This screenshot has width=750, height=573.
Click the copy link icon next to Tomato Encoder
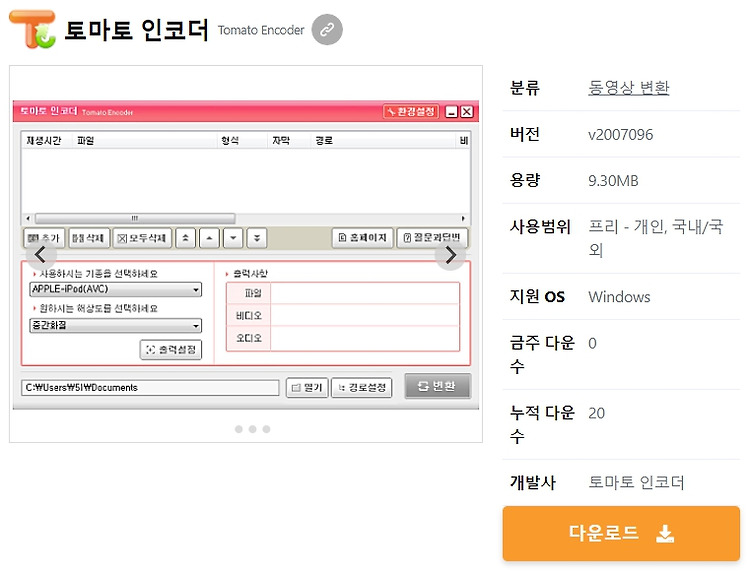pyautogui.click(x=327, y=30)
